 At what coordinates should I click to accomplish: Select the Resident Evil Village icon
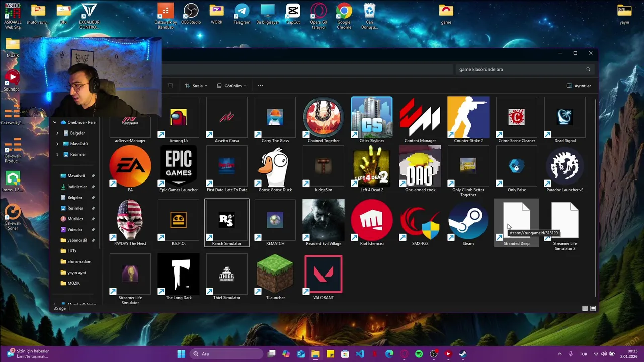(324, 220)
